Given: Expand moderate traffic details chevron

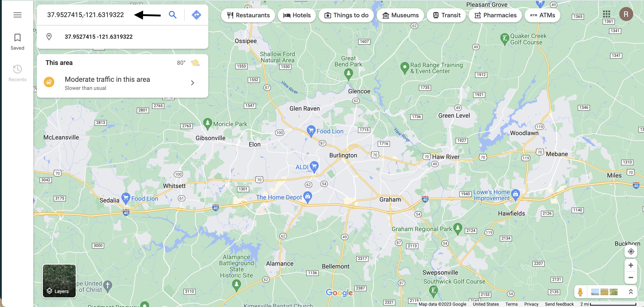Looking at the screenshot, I should click(193, 83).
